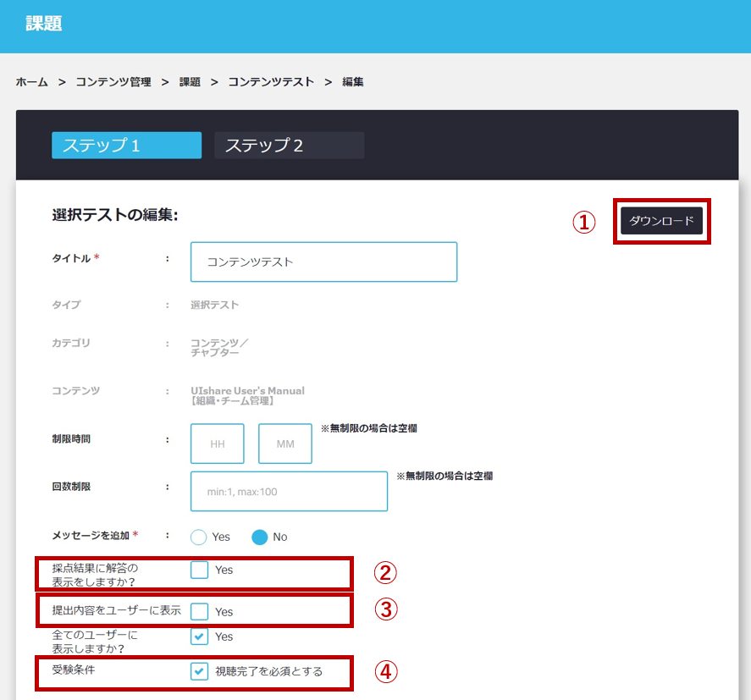Image resolution: width=751 pixels, height=700 pixels.
Task: Click the MM minutes field for 制限時間
Action: (x=285, y=444)
